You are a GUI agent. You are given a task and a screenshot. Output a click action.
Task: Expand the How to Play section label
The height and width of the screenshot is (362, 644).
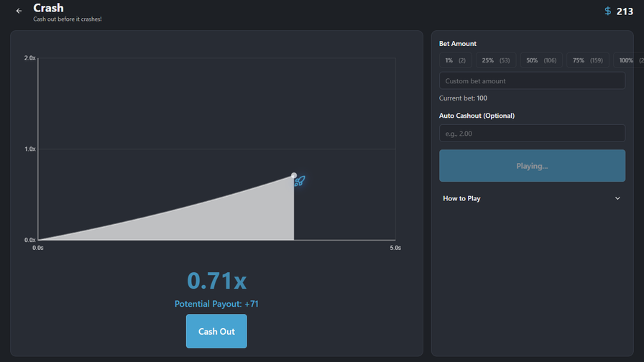[x=461, y=198]
